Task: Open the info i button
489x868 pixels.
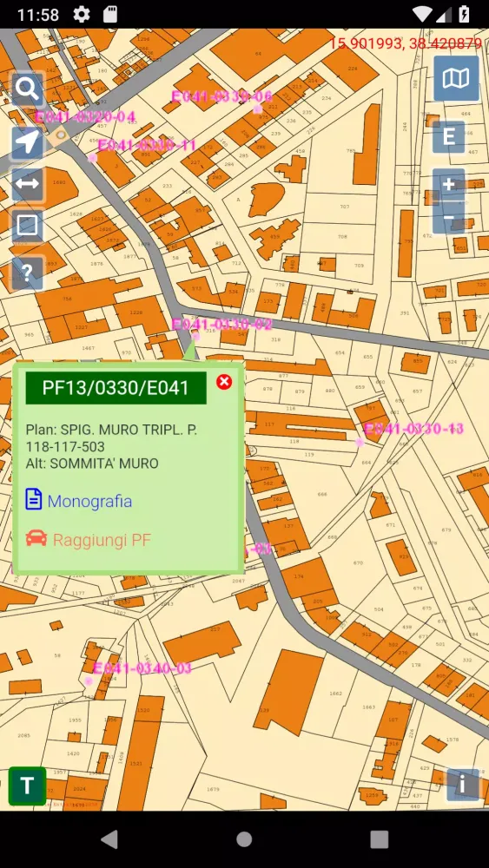Action: tap(463, 785)
